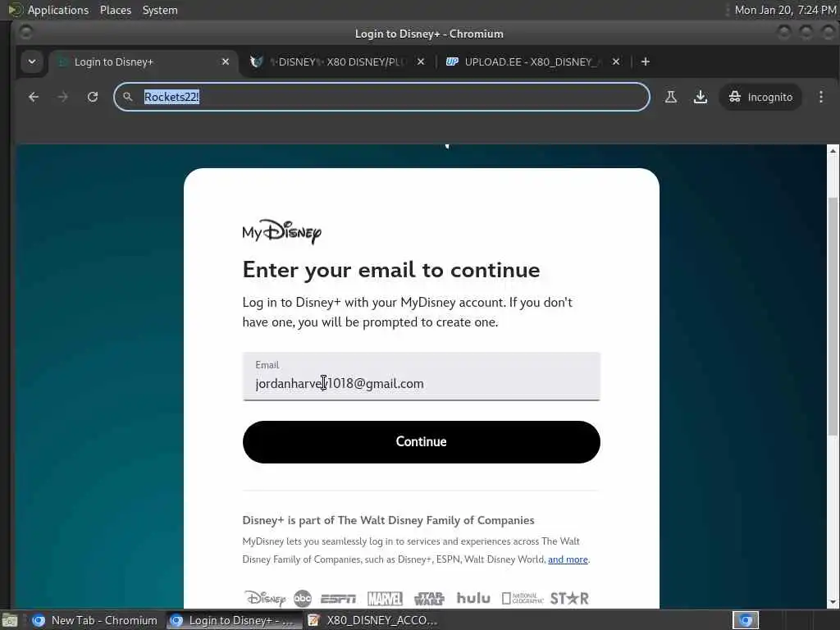
Task: Click the show desktop icon in bottom panel
Action: click(10, 620)
